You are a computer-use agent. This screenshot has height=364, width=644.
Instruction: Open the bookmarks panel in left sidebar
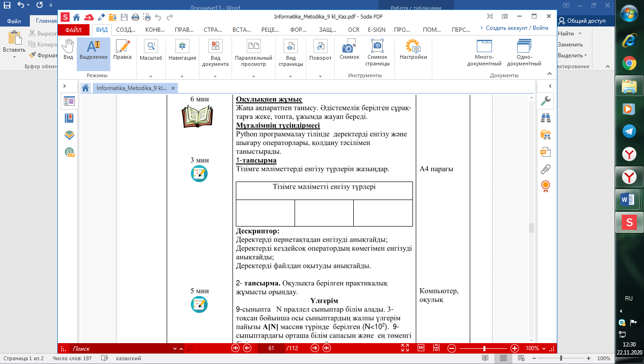(x=70, y=118)
